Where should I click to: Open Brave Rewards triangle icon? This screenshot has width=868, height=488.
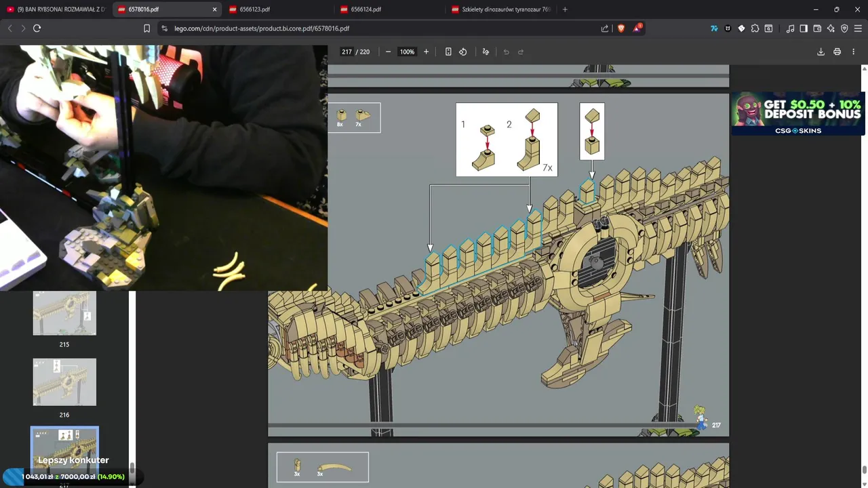[637, 28]
